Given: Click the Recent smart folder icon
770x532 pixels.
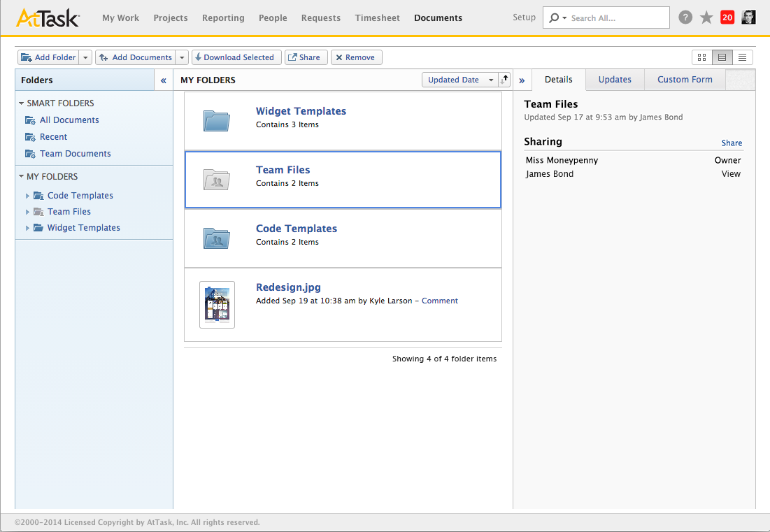Looking at the screenshot, I should pos(31,137).
